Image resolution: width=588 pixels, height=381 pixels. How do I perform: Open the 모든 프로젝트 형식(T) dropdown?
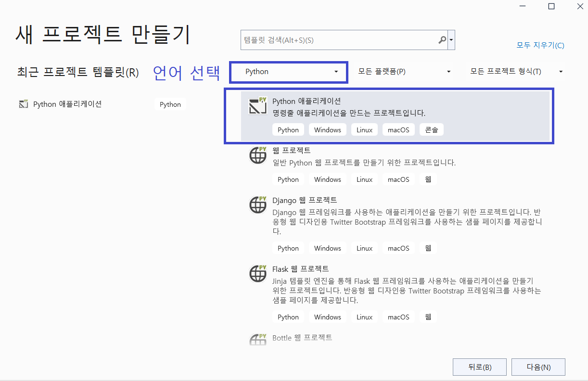pyautogui.click(x=516, y=72)
